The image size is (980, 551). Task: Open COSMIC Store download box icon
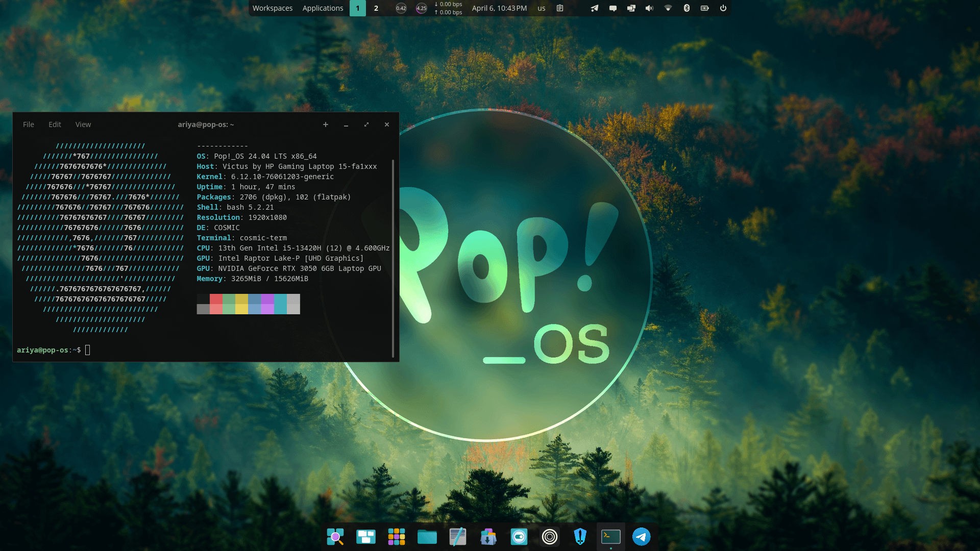point(488,537)
